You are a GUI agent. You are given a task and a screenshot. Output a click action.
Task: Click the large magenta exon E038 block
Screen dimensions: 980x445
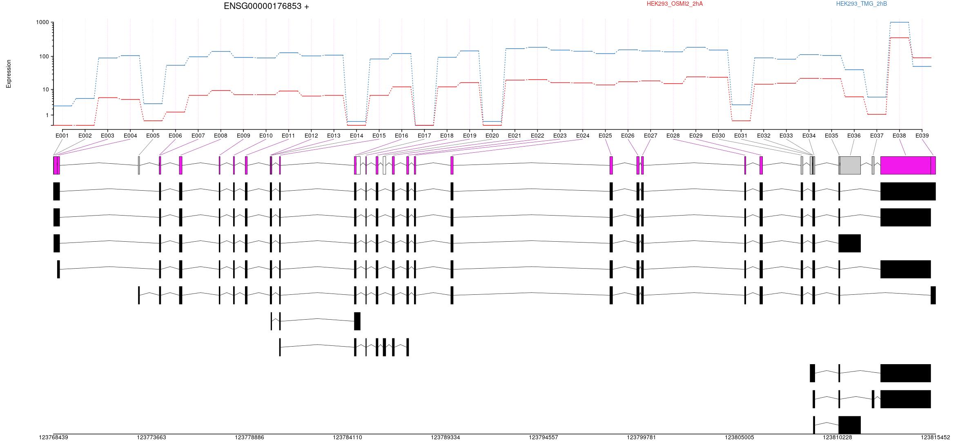(906, 165)
